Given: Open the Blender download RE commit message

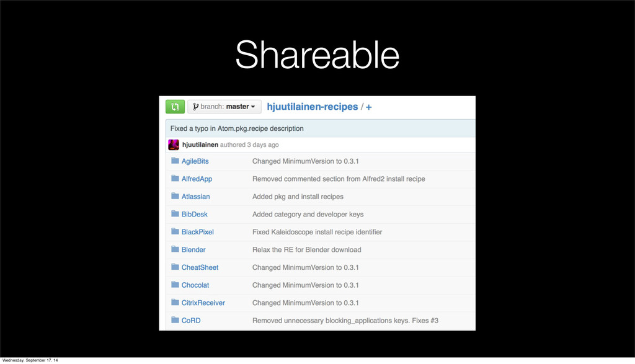Looking at the screenshot, I should 306,250.
